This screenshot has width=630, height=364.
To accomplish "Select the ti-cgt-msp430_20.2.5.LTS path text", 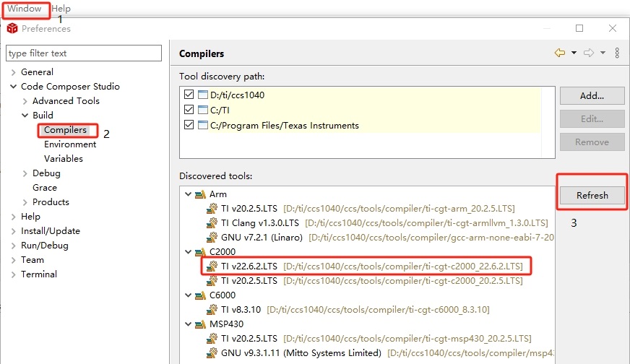I will click(407, 339).
